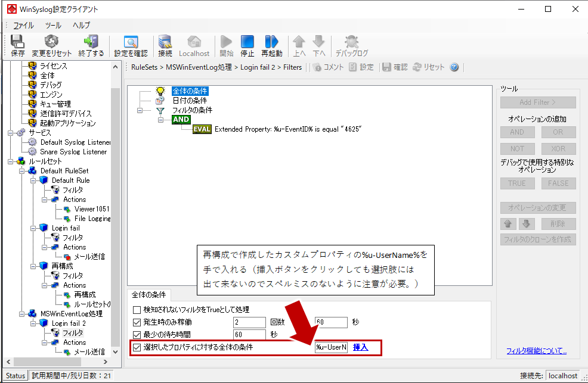
Task: Open the ファイル menu
Action: pyautogui.click(x=23, y=26)
